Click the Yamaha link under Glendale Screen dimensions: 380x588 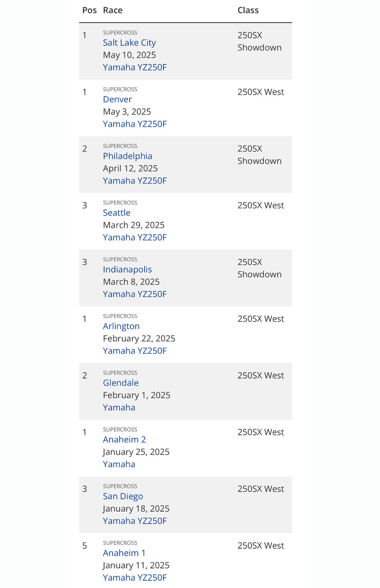coord(119,408)
